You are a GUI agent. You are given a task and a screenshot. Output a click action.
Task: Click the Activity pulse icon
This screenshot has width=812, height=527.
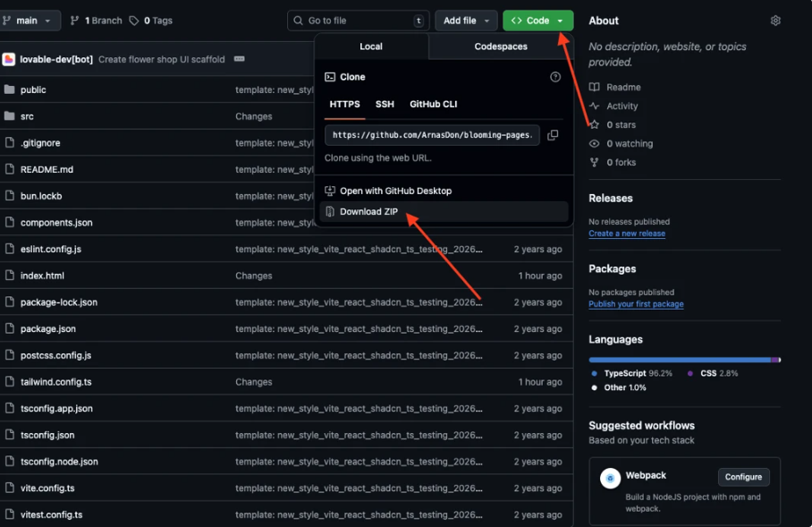click(595, 106)
